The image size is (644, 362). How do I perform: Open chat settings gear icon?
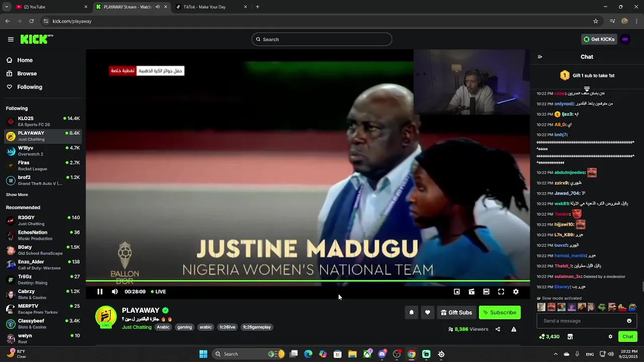click(x=610, y=337)
